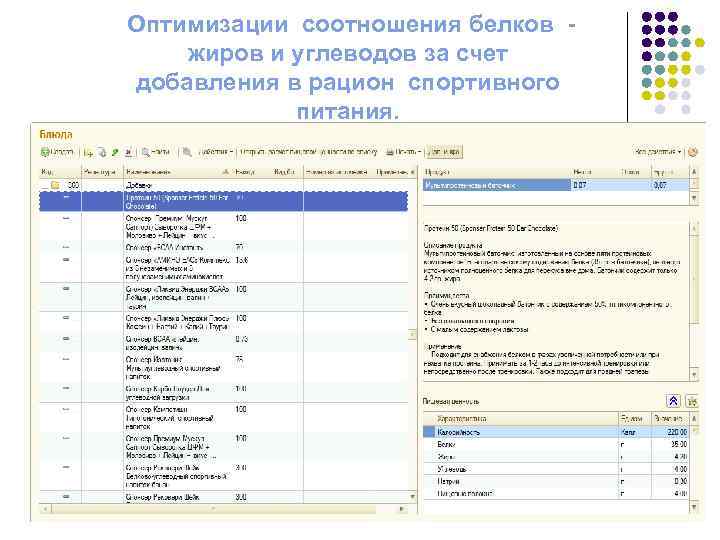The image size is (720, 540).
Task: Click the product description text area
Action: (556, 301)
